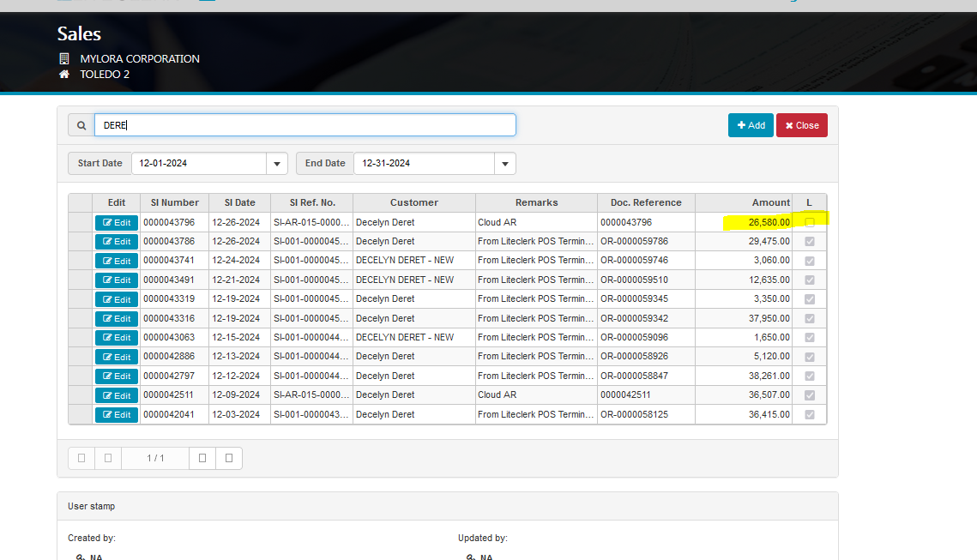Go to the next page of results

click(202, 458)
